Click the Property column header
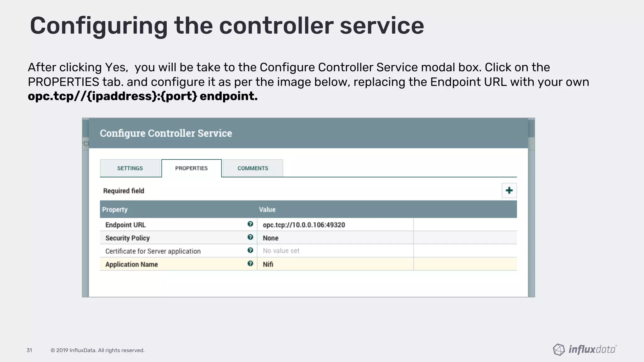Image resolution: width=644 pixels, height=362 pixels. coord(115,210)
